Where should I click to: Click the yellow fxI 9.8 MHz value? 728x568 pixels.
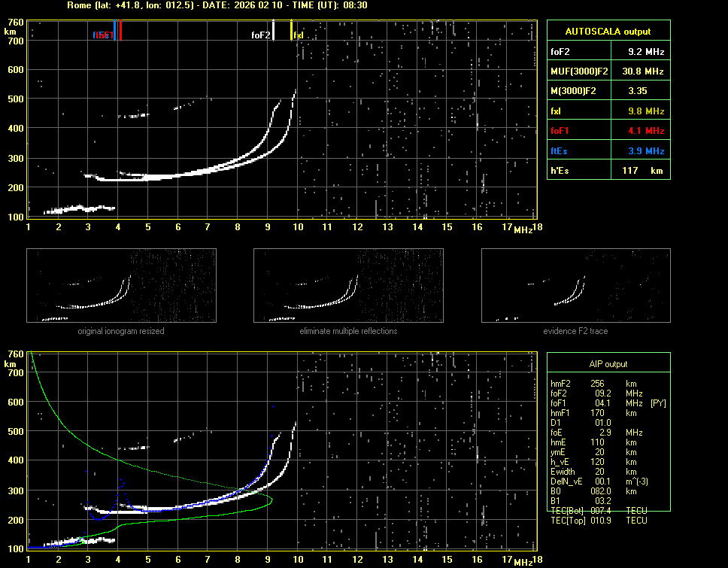click(646, 111)
